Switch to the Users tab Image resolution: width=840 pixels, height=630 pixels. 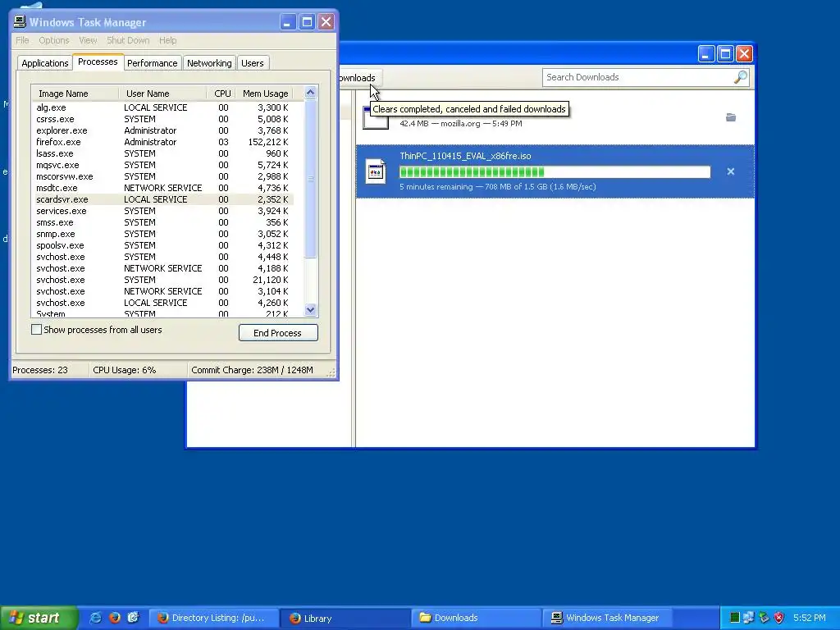[253, 62]
